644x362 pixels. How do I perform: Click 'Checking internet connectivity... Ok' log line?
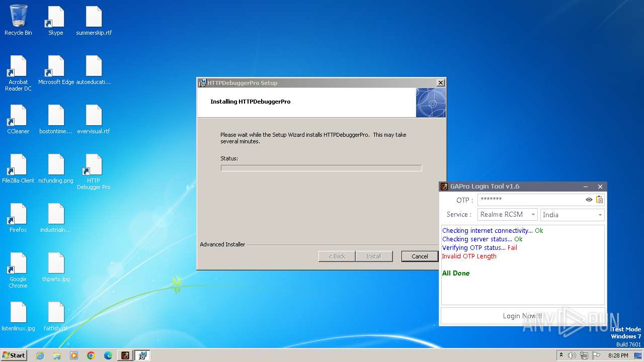pyautogui.click(x=493, y=231)
